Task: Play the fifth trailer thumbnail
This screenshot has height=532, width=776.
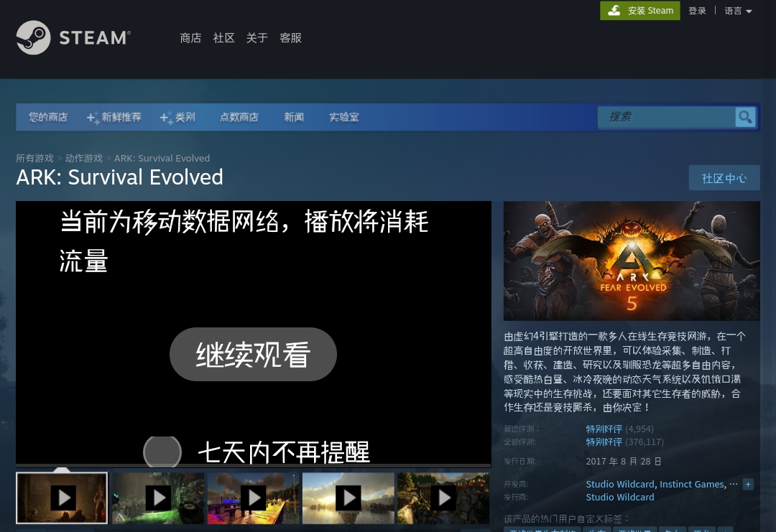Action: [443, 497]
